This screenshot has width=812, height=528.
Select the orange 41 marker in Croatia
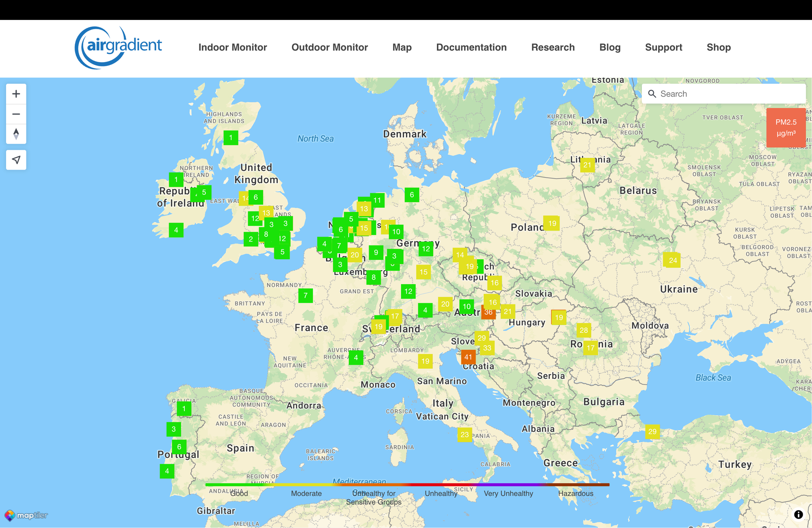click(x=468, y=357)
